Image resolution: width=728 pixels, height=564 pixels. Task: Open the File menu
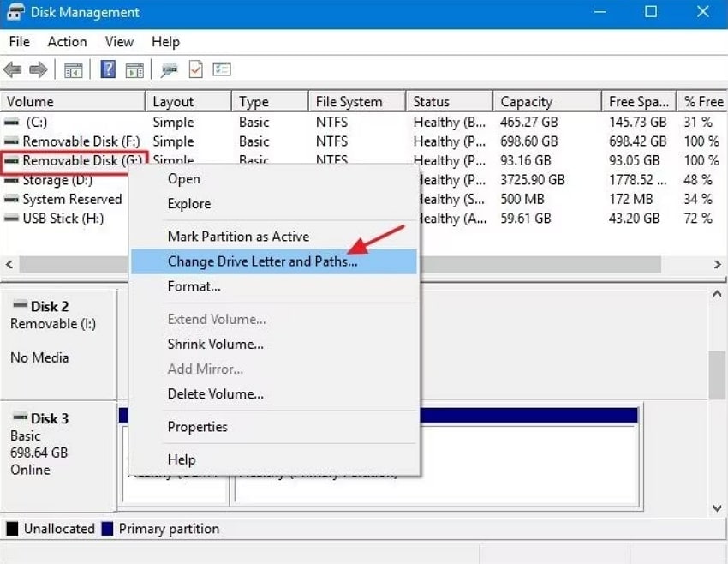[18, 41]
